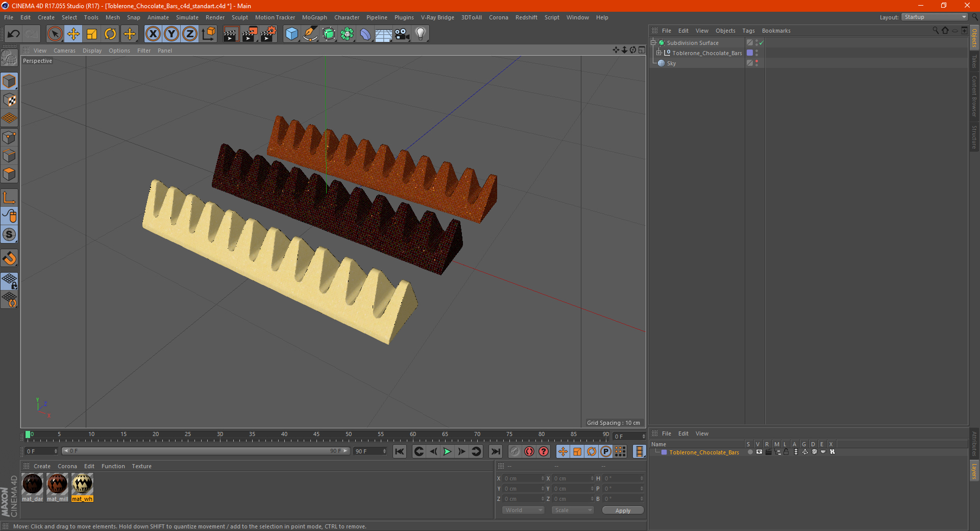Click the Apply button

tap(623, 511)
